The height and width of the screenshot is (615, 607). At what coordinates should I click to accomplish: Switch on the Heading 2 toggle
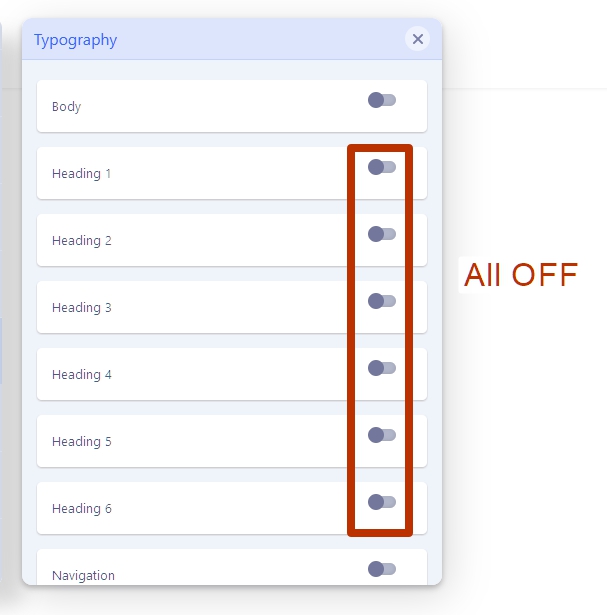[x=382, y=234]
